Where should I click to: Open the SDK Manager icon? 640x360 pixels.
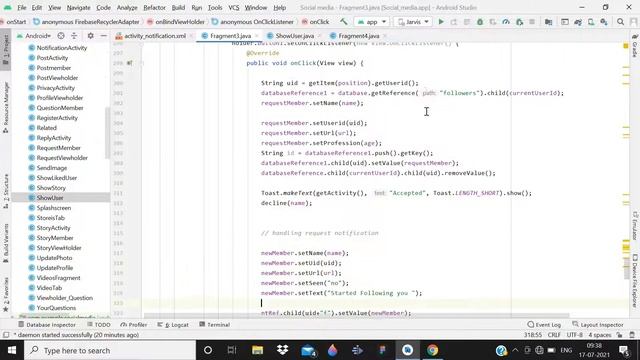(604, 22)
